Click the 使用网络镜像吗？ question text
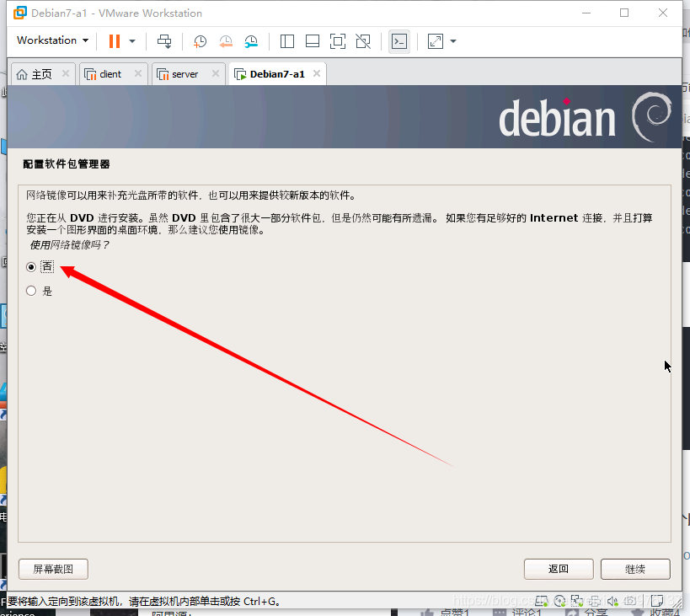The width and height of the screenshot is (690, 616). [69, 244]
